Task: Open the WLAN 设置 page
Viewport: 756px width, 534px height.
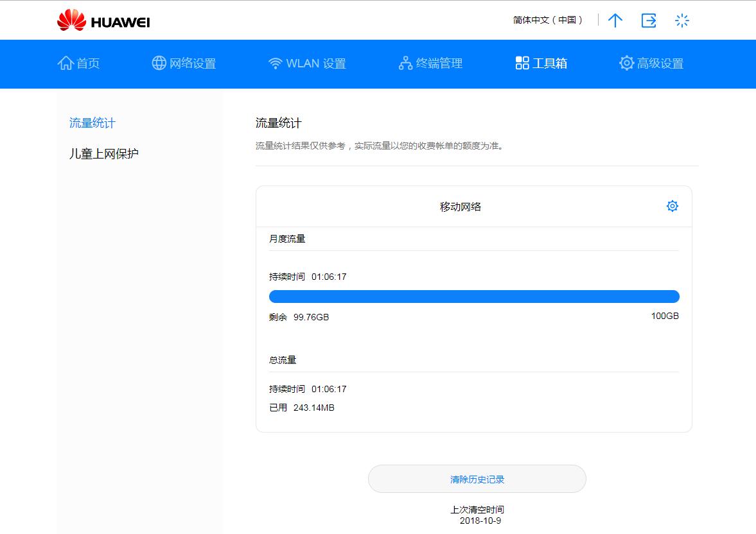Action: tap(306, 63)
